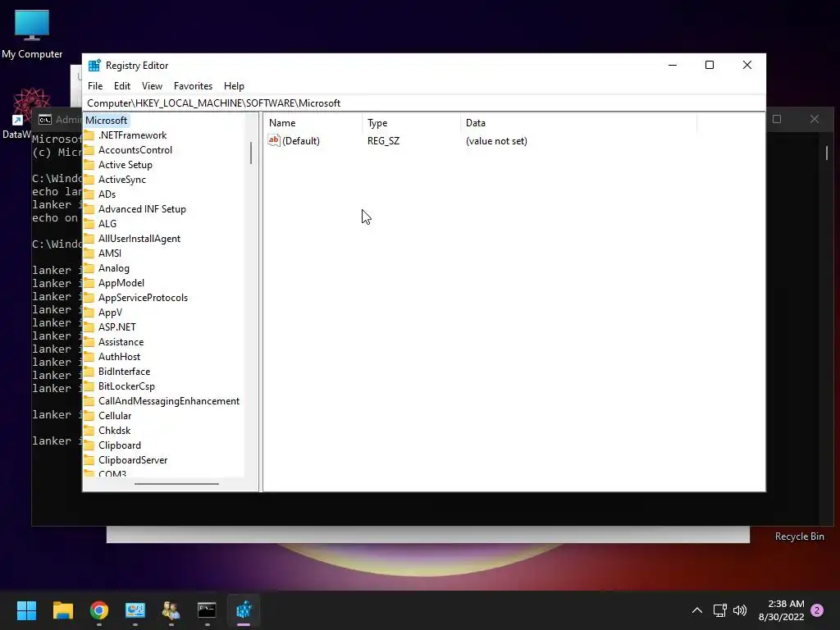Select the AuthHost key label
The width and height of the screenshot is (840, 630).
point(119,357)
